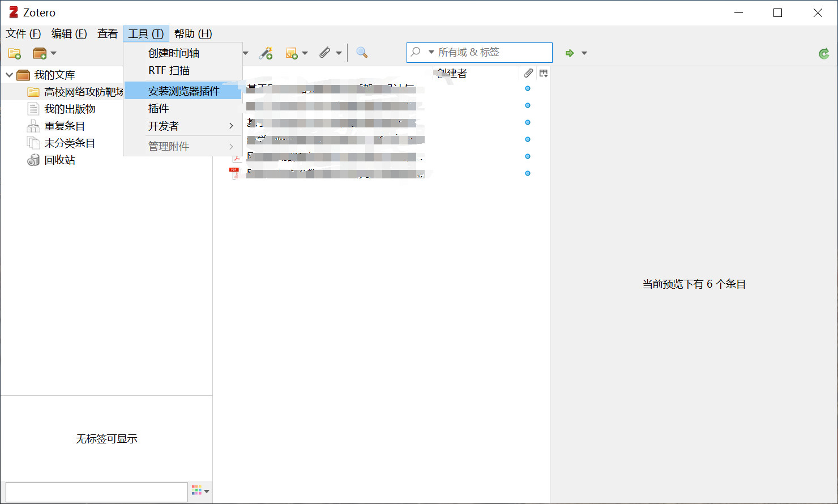Open the column picker icon
The width and height of the screenshot is (838, 504).
pos(544,73)
